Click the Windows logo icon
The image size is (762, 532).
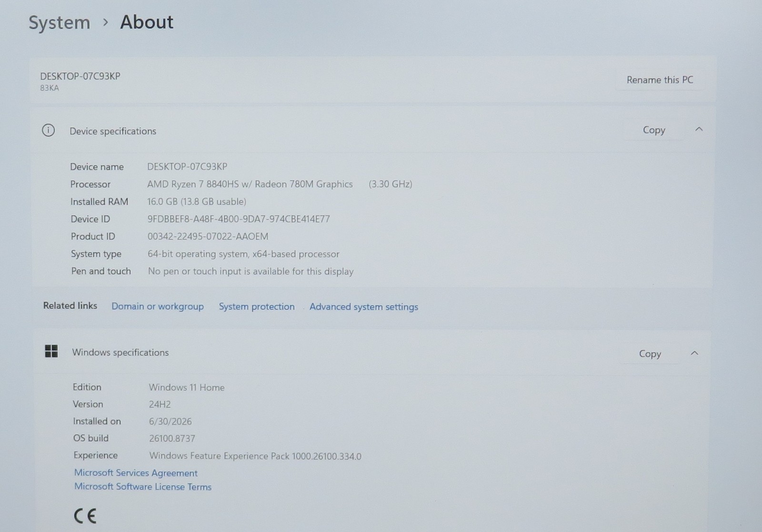pos(51,351)
